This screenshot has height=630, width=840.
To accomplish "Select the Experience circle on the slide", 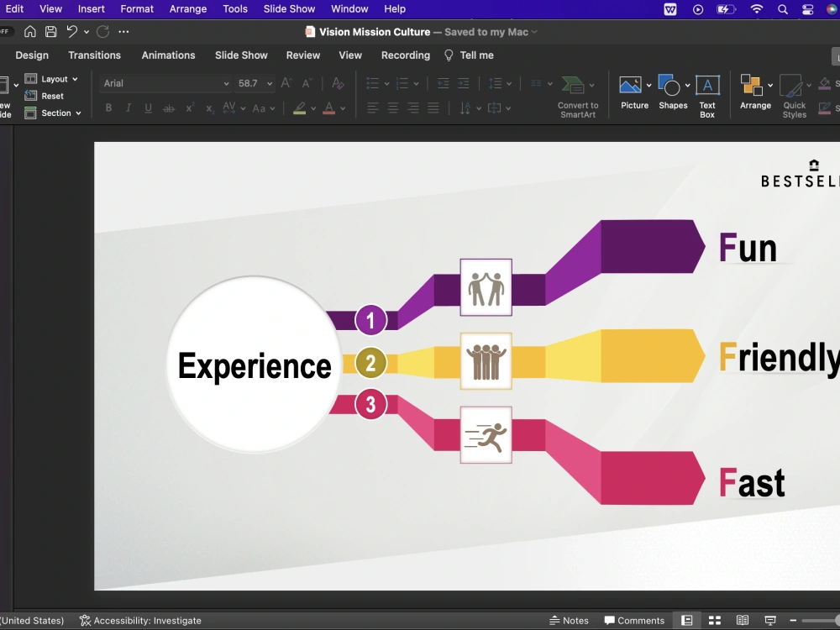I will (x=254, y=365).
